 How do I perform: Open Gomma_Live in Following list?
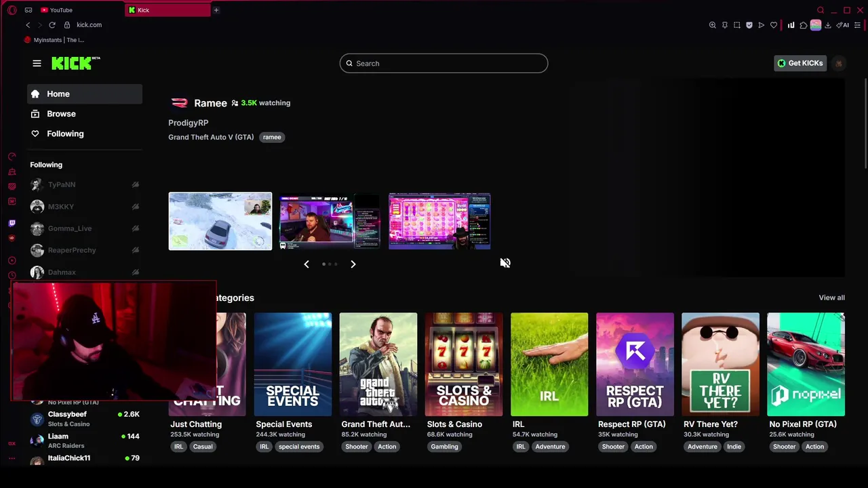pos(85,228)
